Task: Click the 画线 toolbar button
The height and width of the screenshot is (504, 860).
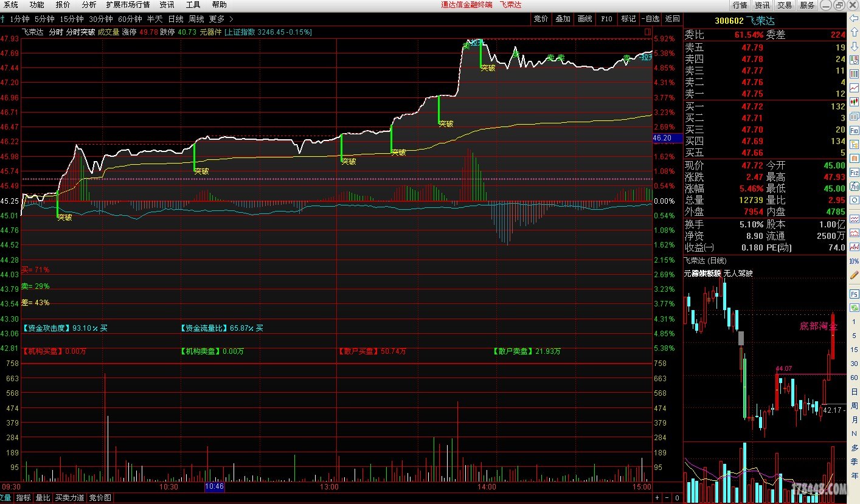Action: click(585, 19)
